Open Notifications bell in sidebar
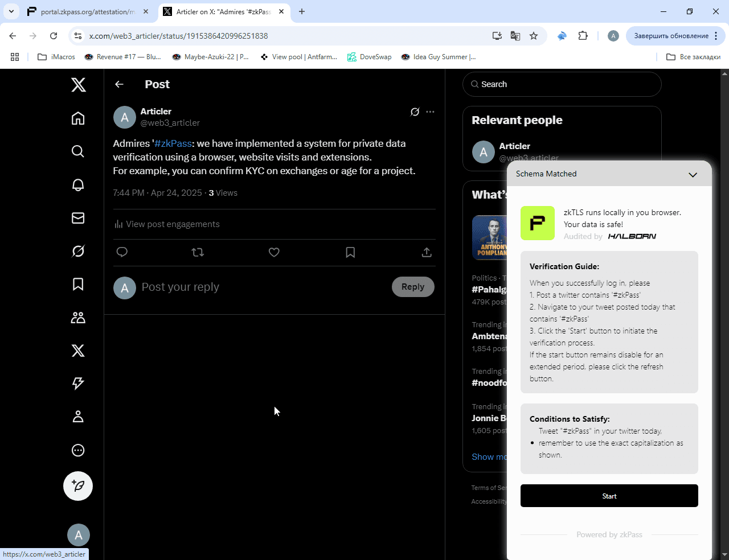Screen dimensions: 729x560 click(x=78, y=184)
